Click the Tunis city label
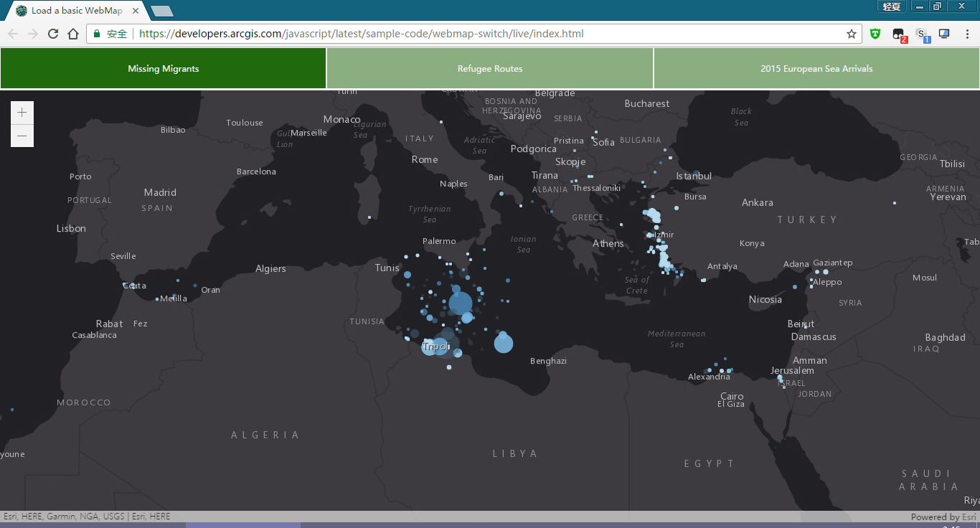 (x=387, y=268)
